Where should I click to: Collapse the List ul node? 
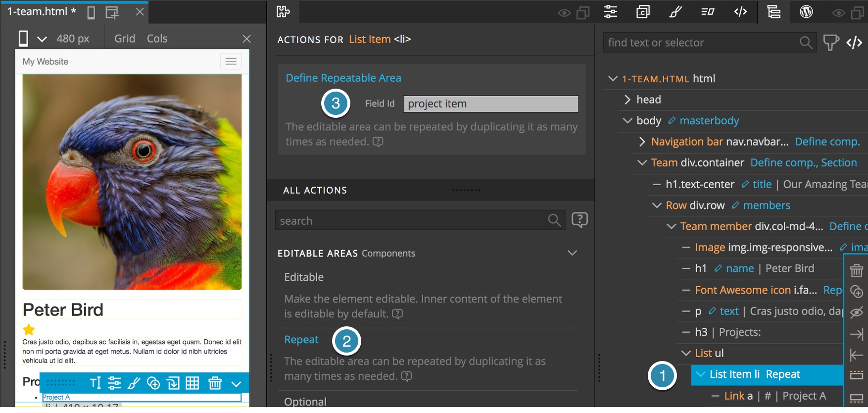tap(686, 353)
